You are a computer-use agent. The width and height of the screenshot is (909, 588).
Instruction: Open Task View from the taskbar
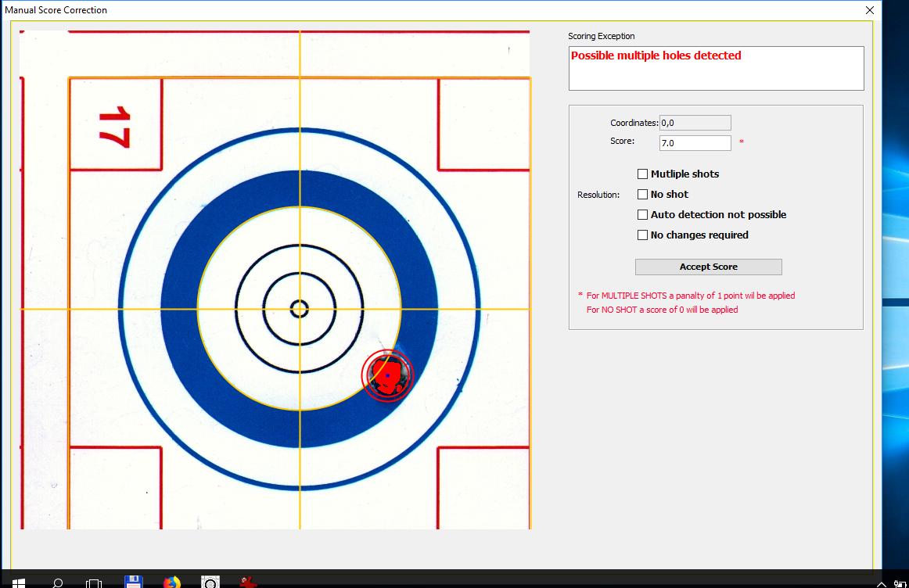pos(94,583)
